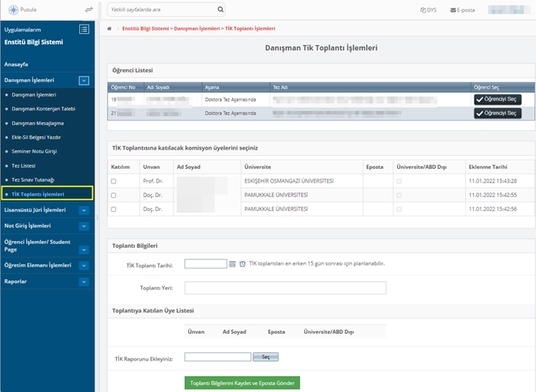This screenshot has height=392, width=536.
Task: Open calendar picker for TİK Toplantı Tarihi
Action: [233, 264]
